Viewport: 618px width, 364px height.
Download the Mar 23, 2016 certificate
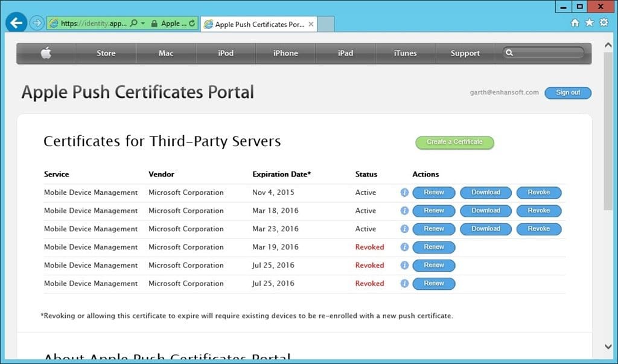(x=486, y=229)
